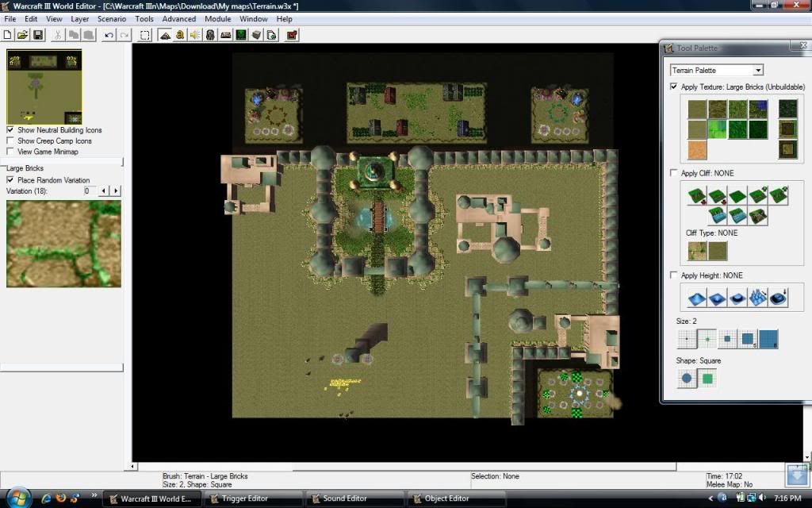Viewport: 812px width, 508px height.
Task: Select the raise height (hill) tool
Action: point(697,298)
